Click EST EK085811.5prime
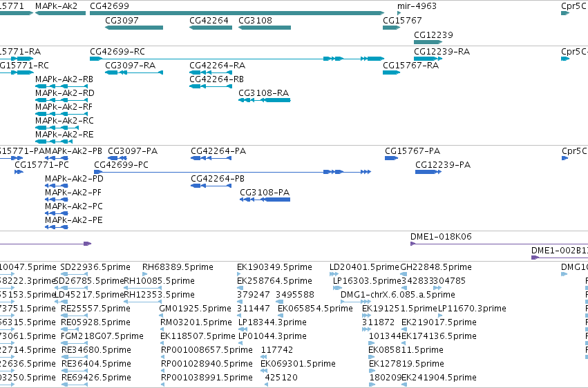 tap(371, 357)
